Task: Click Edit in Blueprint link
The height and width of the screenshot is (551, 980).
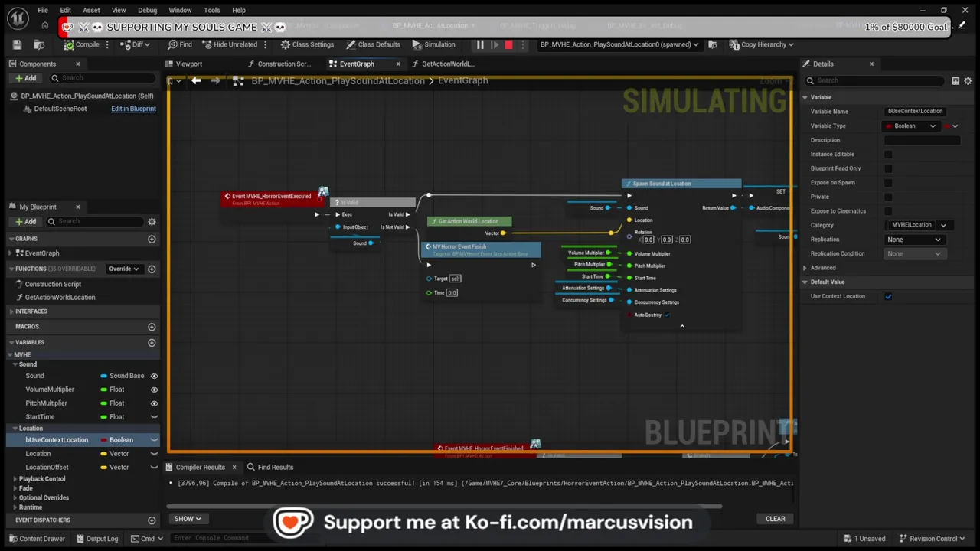Action: [x=133, y=109]
